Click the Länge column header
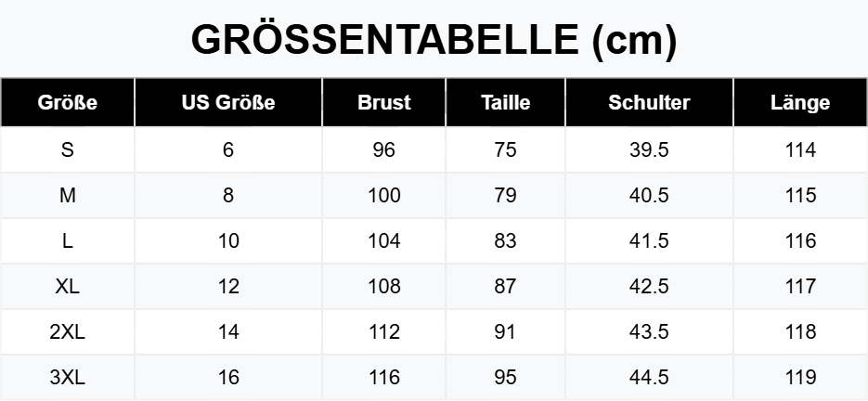The height and width of the screenshot is (401, 868). 800,102
